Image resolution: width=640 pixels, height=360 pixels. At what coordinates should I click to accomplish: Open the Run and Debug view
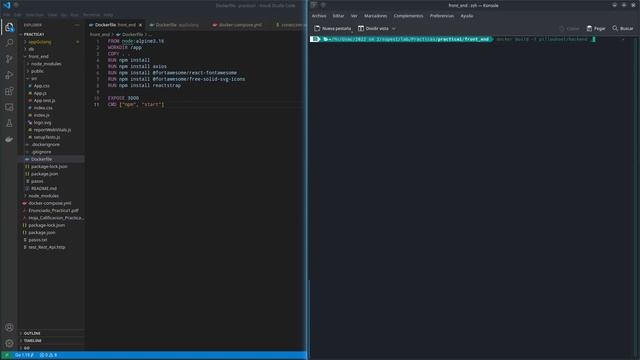click(x=9, y=75)
